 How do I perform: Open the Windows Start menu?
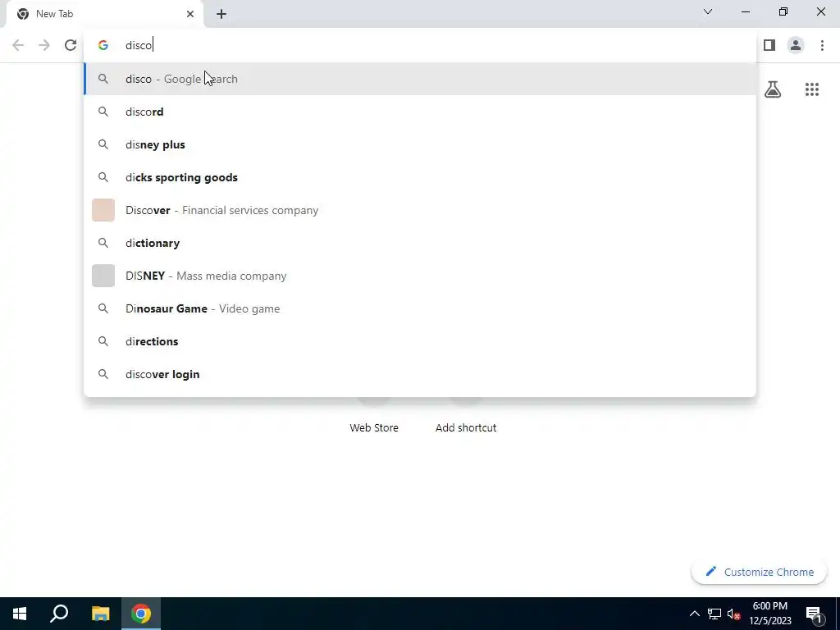pos(20,614)
